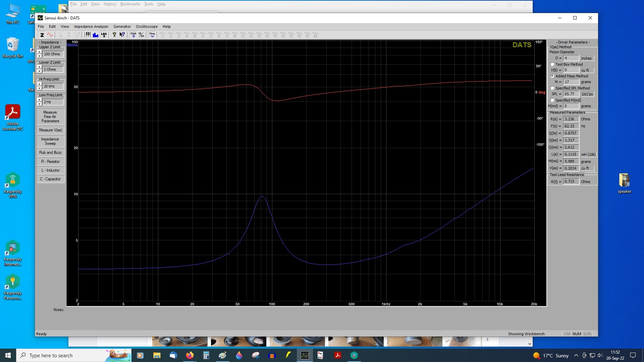Open Calculator from the taskbar
Image resolution: width=644 pixels, height=362 pixels.
click(206, 355)
